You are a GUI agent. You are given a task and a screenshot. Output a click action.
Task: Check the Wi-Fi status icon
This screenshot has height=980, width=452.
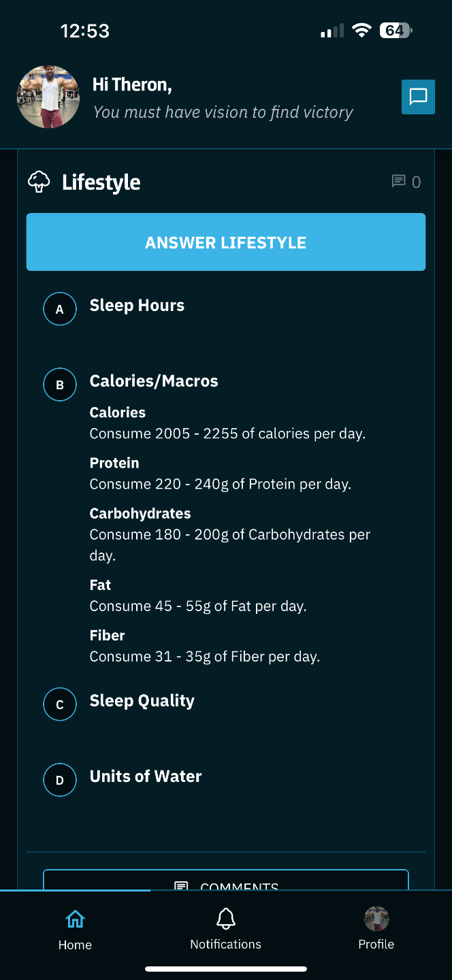click(361, 31)
